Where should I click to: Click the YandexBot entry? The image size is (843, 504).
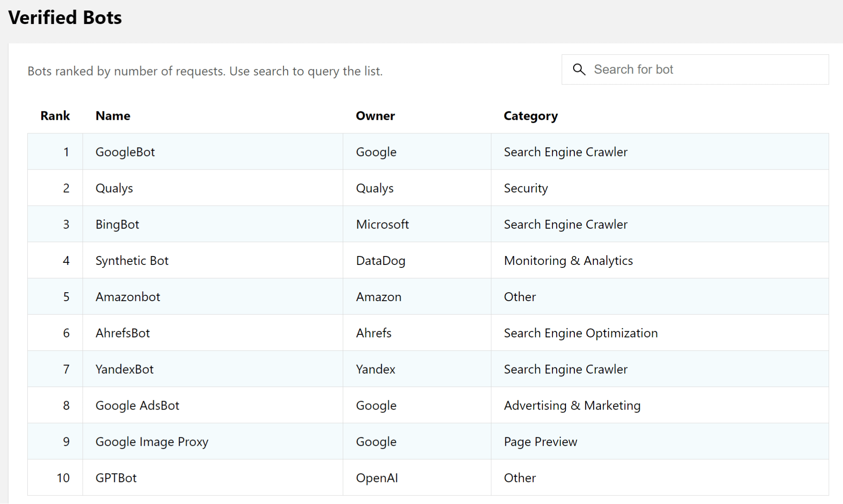124,369
